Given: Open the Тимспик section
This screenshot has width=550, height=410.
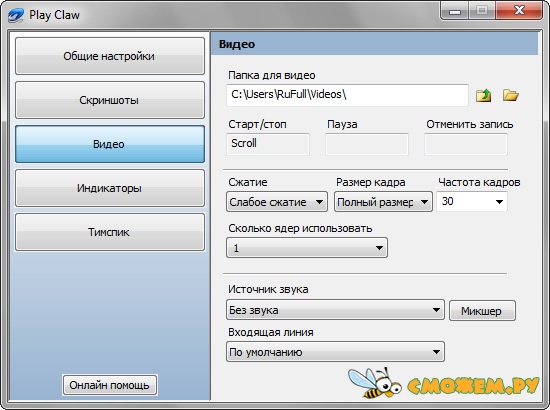Looking at the screenshot, I should [110, 232].
